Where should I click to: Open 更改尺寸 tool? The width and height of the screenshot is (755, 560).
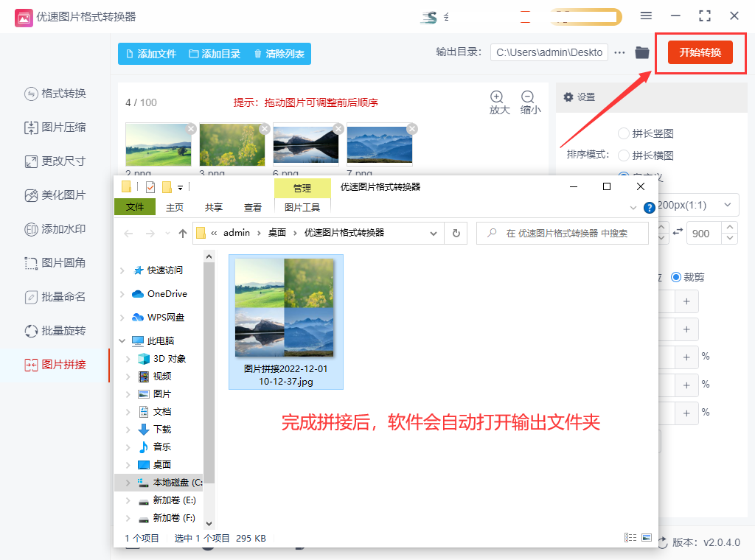55,161
